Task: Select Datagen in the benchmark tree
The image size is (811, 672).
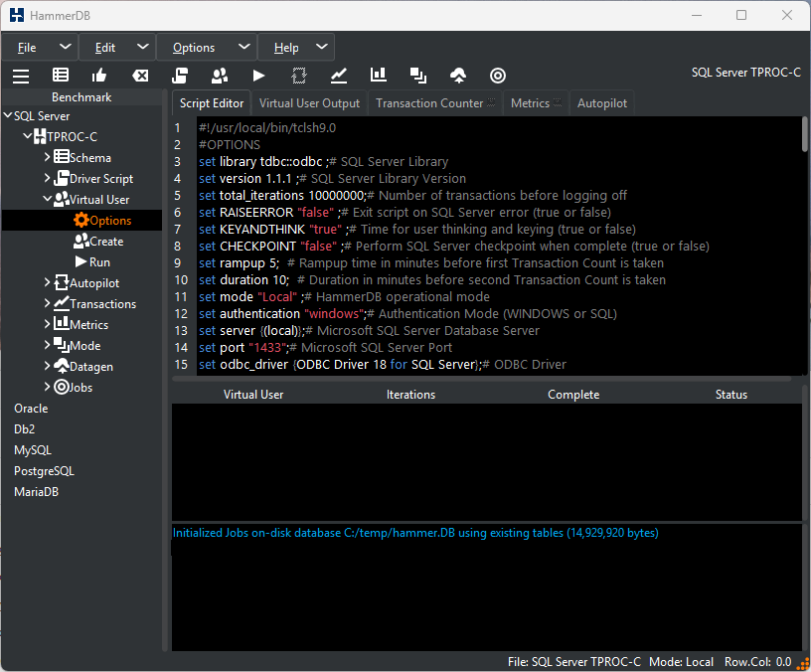Action: (83, 366)
